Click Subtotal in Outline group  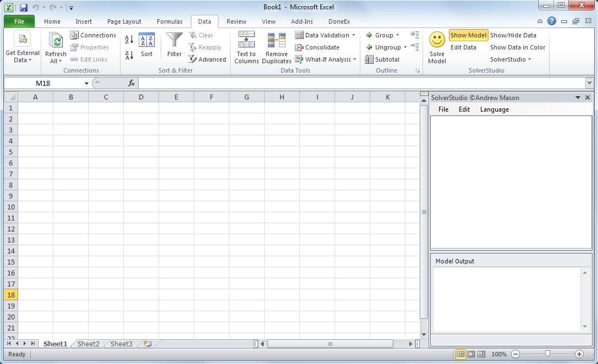[382, 59]
